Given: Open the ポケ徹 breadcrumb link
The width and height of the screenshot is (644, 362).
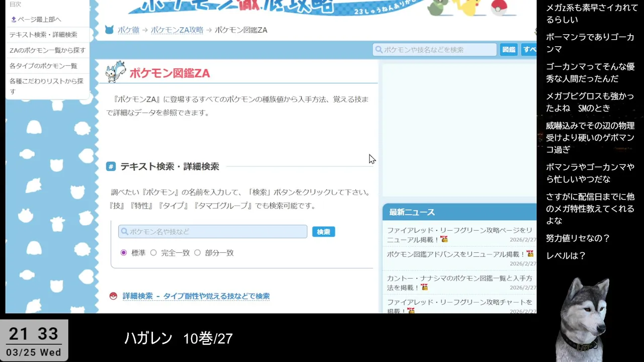Looking at the screenshot, I should tap(128, 30).
